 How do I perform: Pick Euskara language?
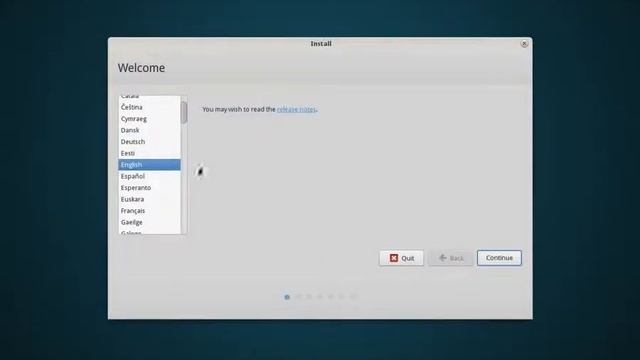pos(149,199)
